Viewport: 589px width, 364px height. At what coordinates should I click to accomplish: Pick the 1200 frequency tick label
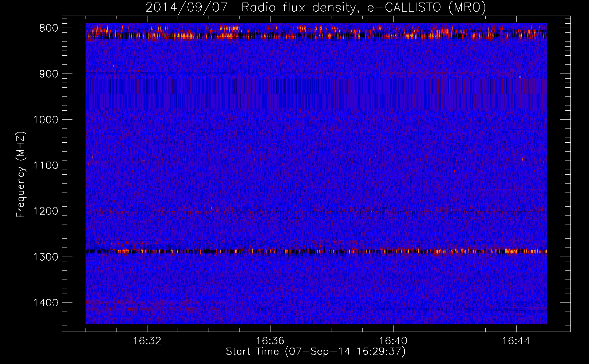(46, 211)
